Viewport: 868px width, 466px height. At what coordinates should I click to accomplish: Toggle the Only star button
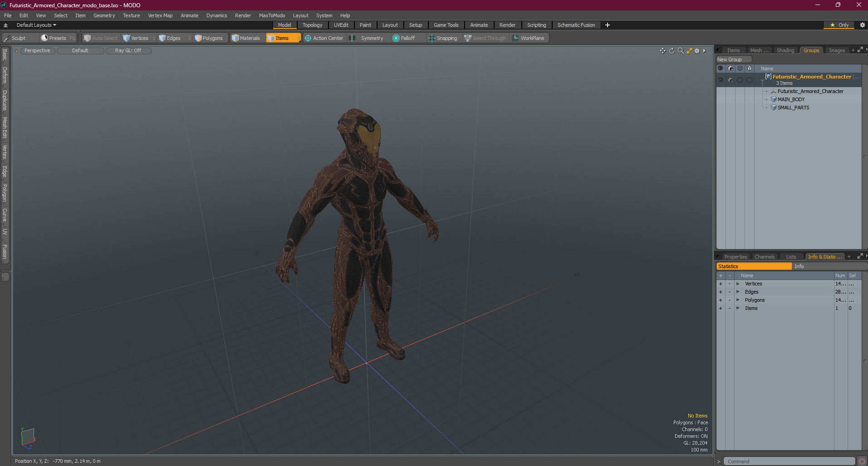pos(839,25)
